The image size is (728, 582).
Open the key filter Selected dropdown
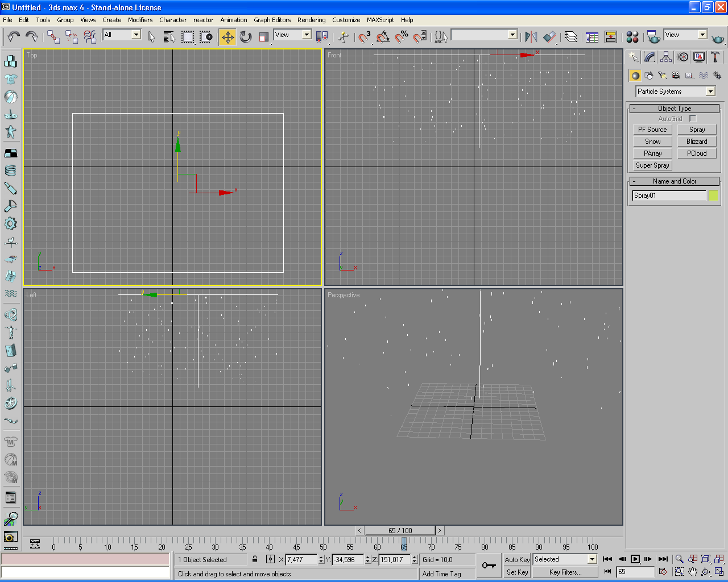click(x=591, y=559)
